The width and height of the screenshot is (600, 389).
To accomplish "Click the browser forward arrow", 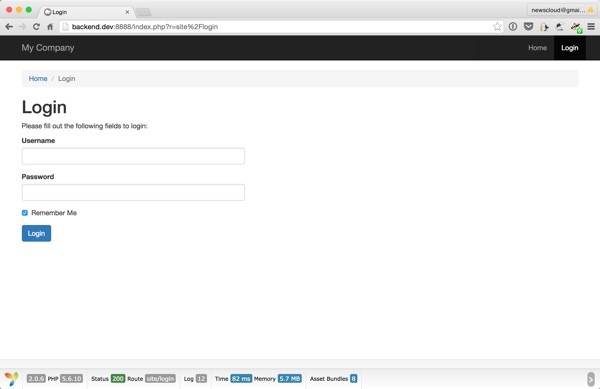I will (23, 27).
